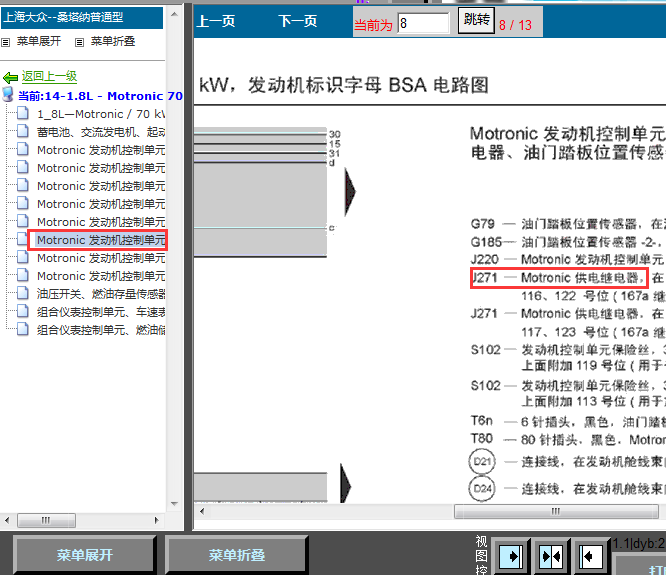Screen dimensions: 666x575
Task: Click the D21 connection circle symbol
Action: coord(482,461)
